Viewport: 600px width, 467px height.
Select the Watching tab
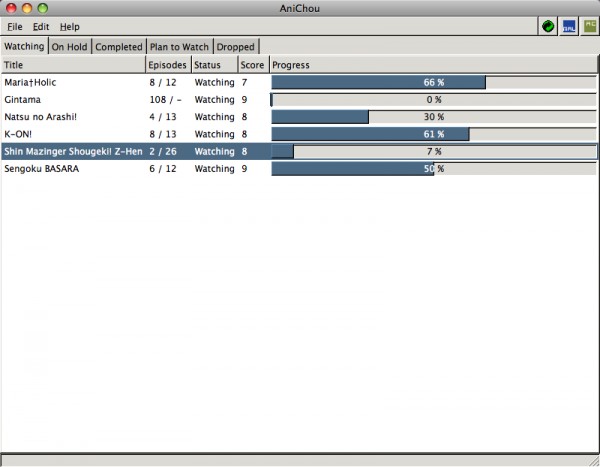click(24, 46)
